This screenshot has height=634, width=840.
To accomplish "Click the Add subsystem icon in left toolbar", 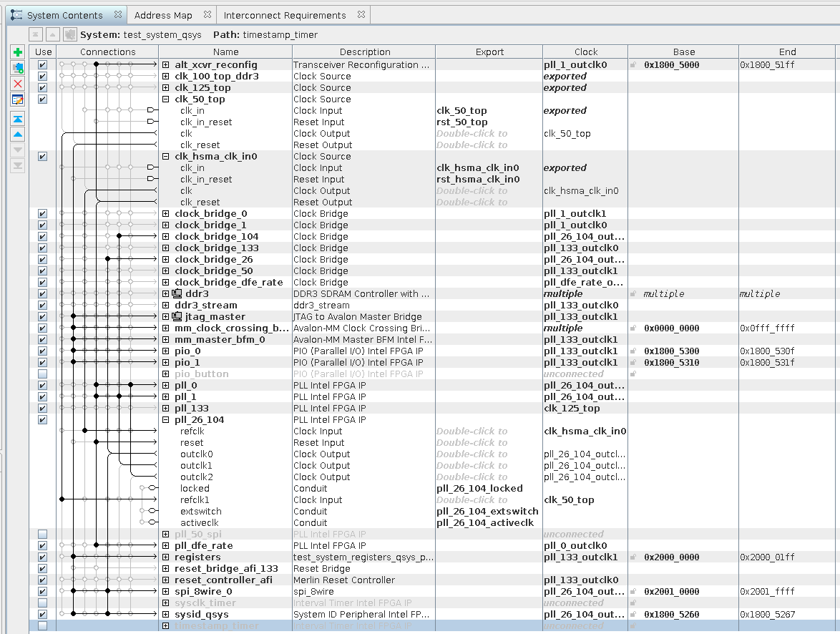I will (x=18, y=68).
